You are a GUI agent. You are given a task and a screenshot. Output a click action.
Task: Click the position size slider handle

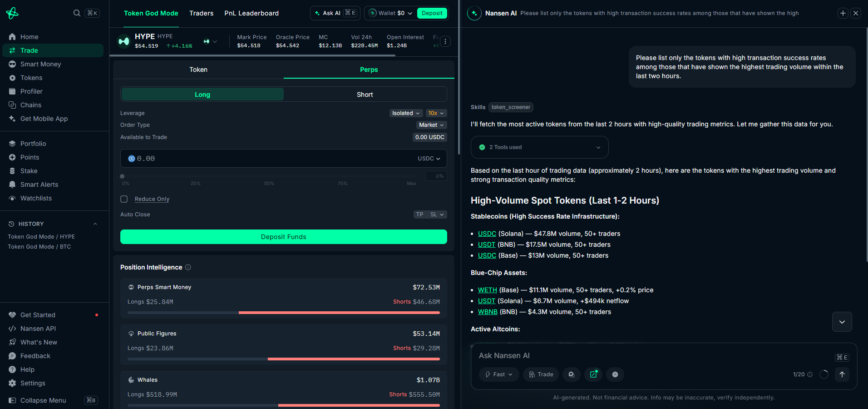(x=122, y=176)
